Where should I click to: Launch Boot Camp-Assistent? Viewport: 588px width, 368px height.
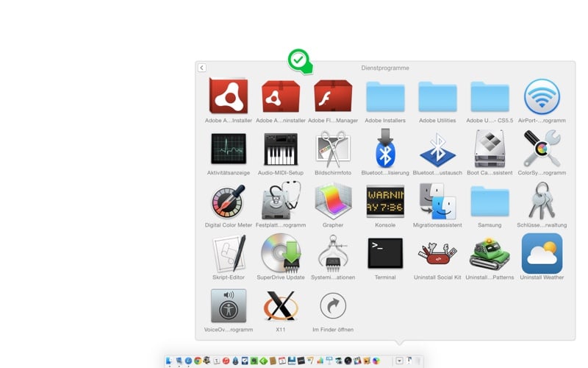pos(490,149)
